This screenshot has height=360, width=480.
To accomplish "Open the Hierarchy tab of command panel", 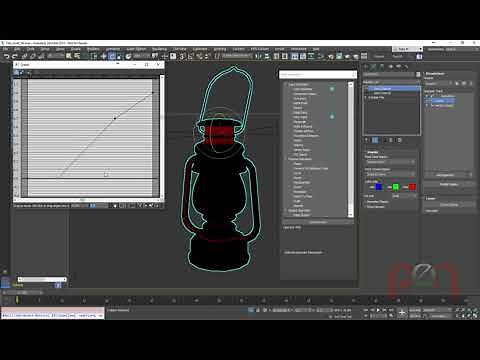I will (x=382, y=67).
